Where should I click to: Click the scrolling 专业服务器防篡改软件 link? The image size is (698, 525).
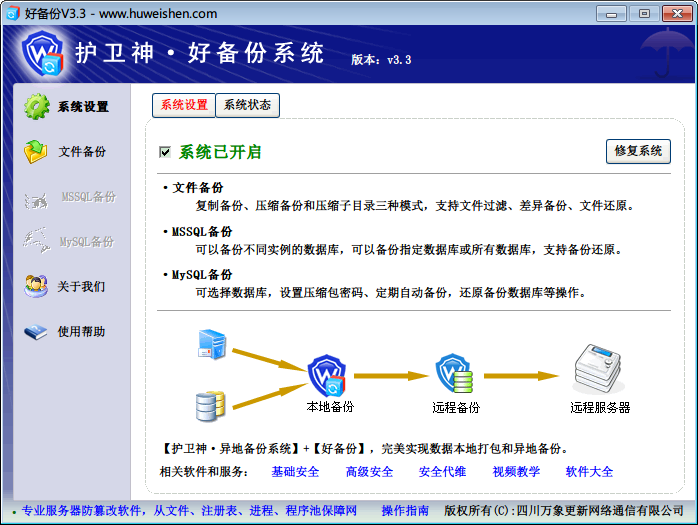(x=189, y=510)
